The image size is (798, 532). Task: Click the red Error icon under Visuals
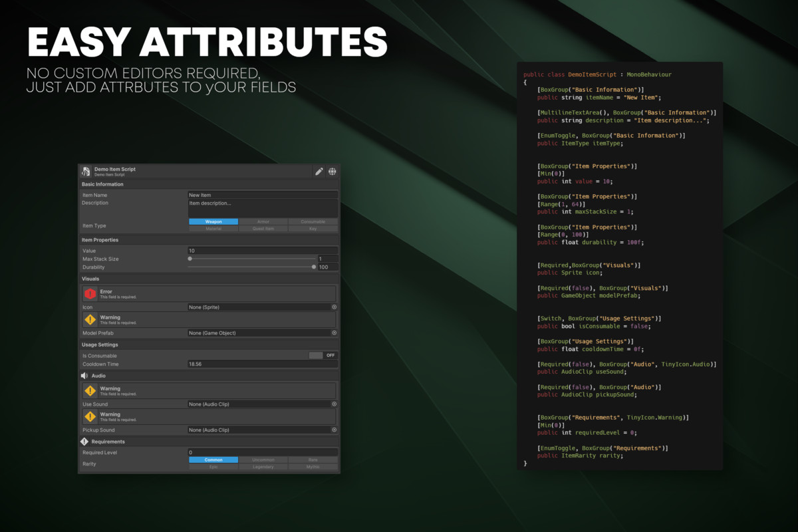click(x=90, y=293)
